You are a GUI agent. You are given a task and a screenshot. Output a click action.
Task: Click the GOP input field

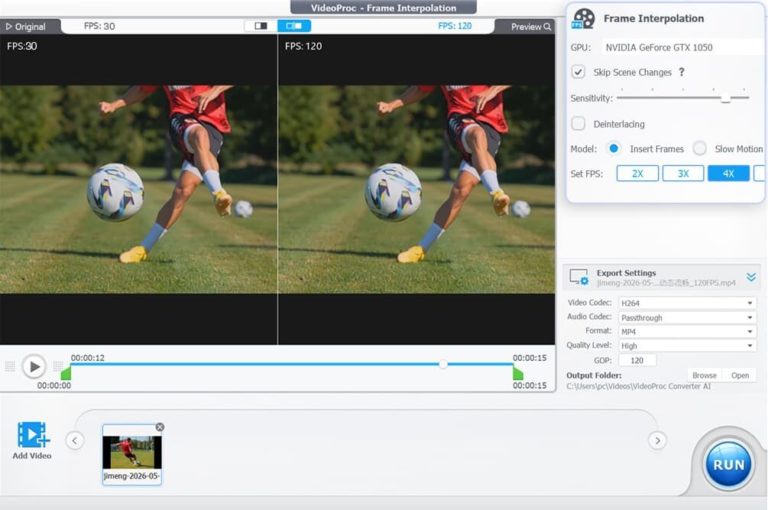(x=637, y=361)
